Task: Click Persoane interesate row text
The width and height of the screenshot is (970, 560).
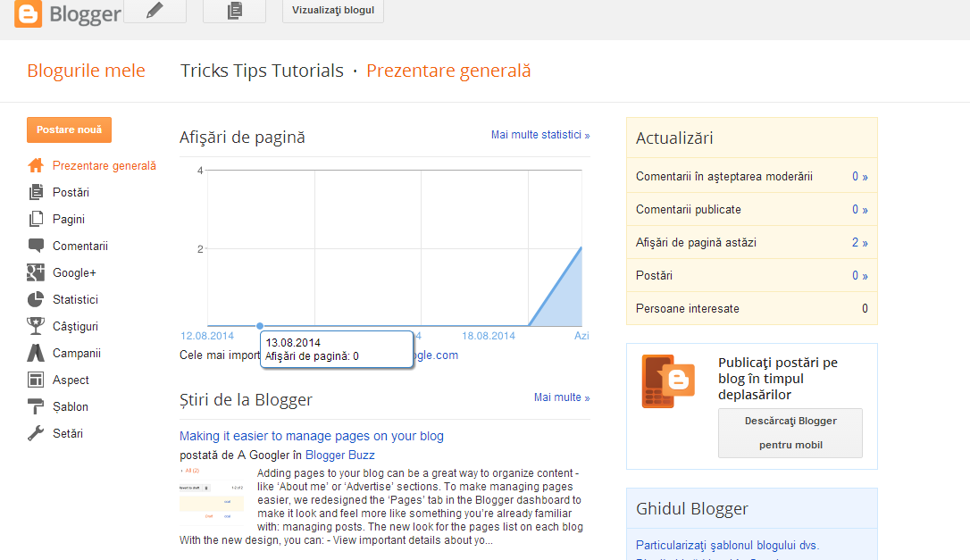Action: tap(687, 309)
